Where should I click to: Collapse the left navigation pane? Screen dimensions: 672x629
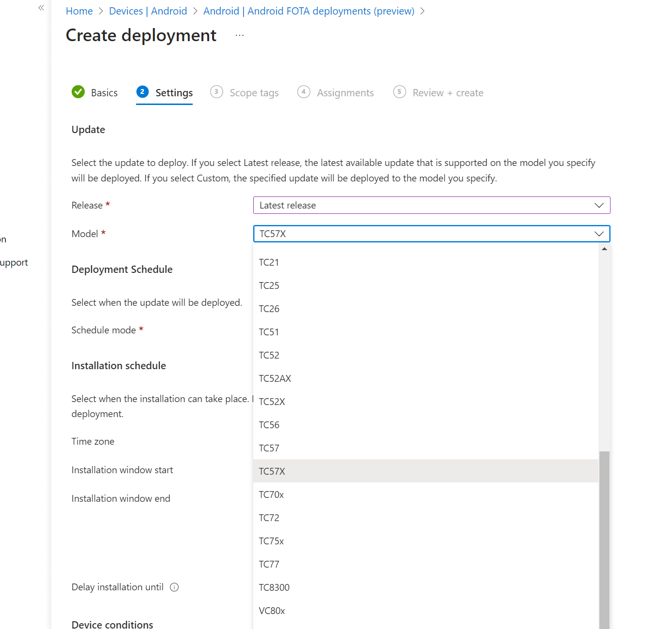[41, 8]
